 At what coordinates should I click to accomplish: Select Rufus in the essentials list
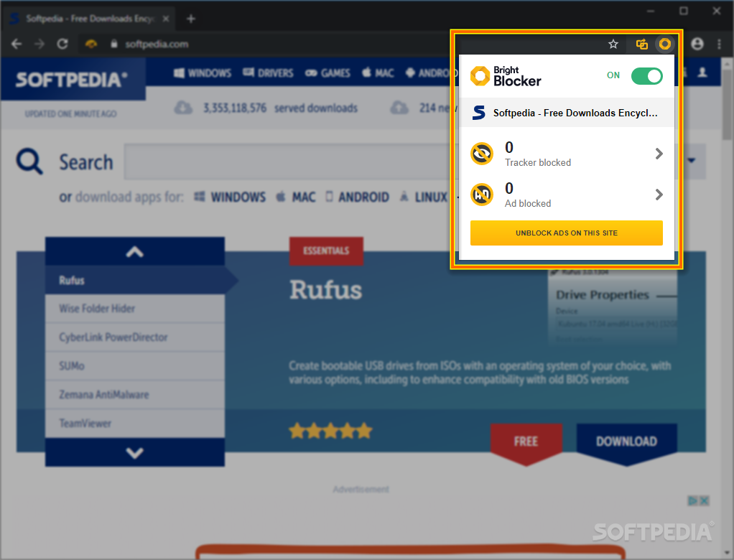coord(135,280)
